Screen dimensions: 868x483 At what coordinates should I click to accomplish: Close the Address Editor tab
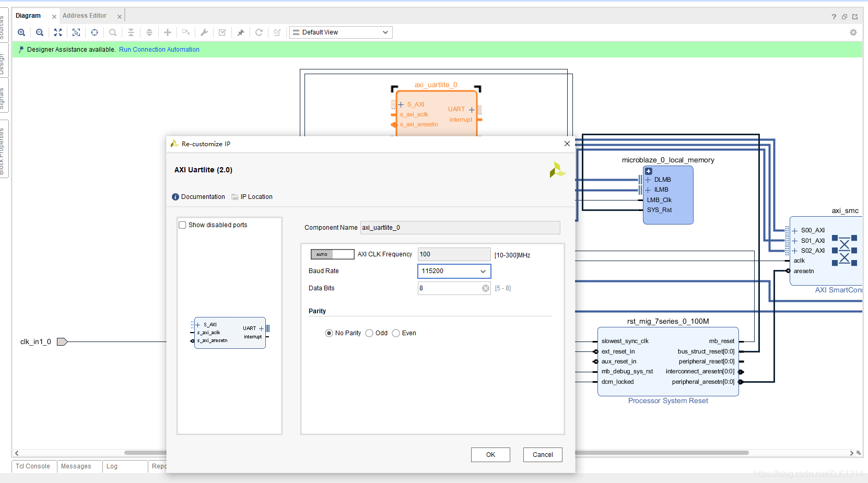pyautogui.click(x=120, y=17)
